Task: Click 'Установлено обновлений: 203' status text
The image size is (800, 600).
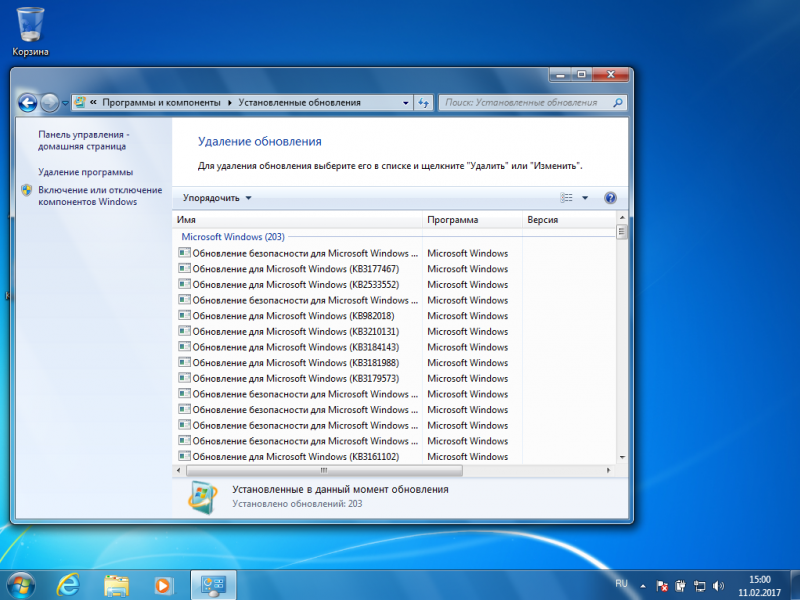Action: tap(297, 504)
